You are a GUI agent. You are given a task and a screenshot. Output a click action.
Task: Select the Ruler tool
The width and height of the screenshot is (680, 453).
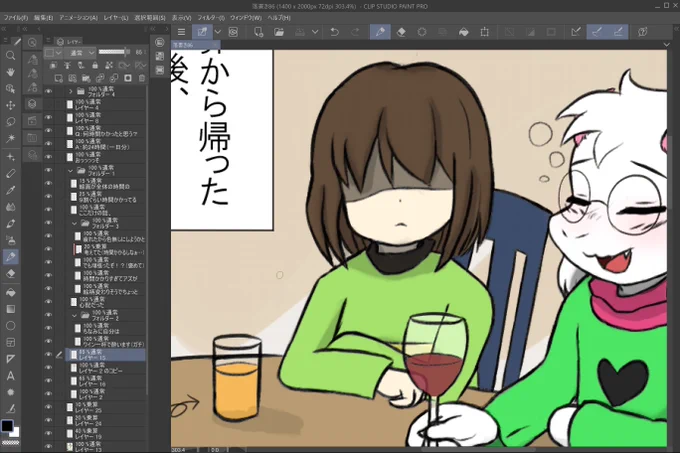[10, 359]
